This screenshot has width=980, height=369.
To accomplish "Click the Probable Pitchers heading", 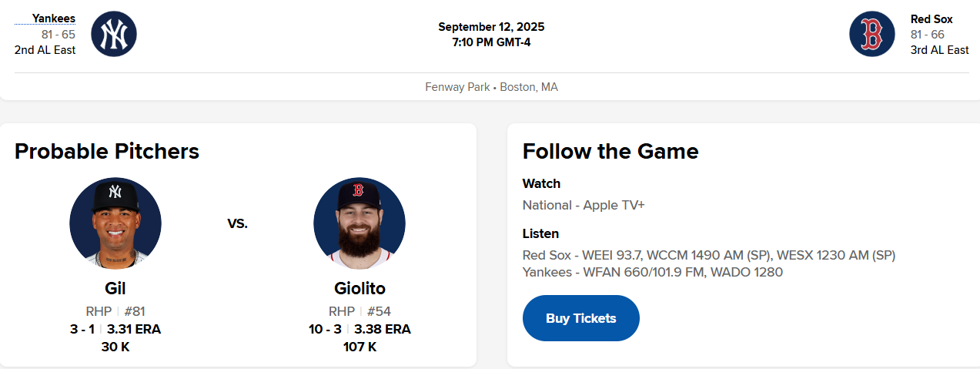I will 107,152.
